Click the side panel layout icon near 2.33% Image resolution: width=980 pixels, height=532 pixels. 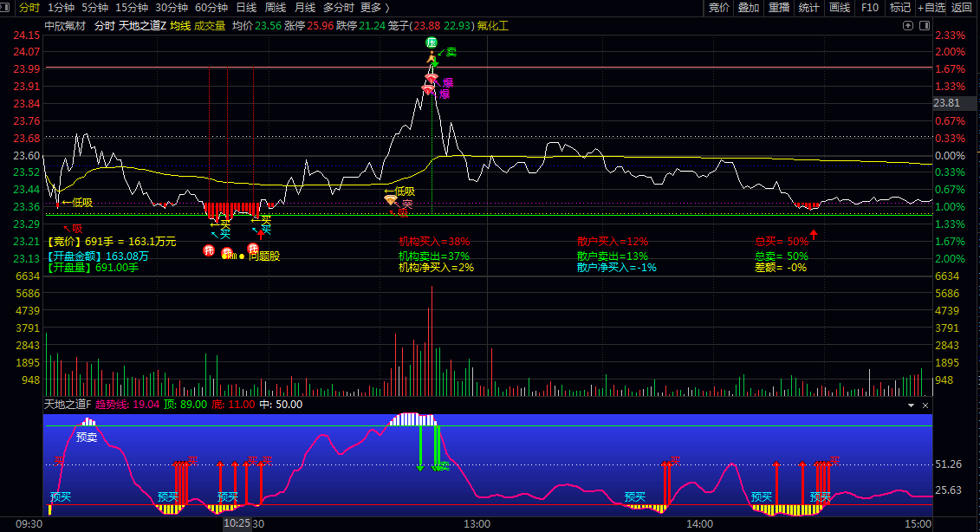(925, 26)
